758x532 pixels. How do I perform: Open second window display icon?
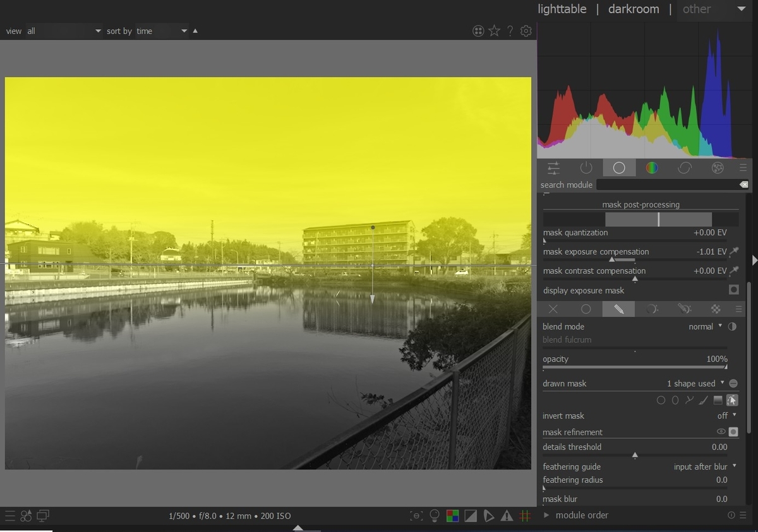tap(43, 516)
